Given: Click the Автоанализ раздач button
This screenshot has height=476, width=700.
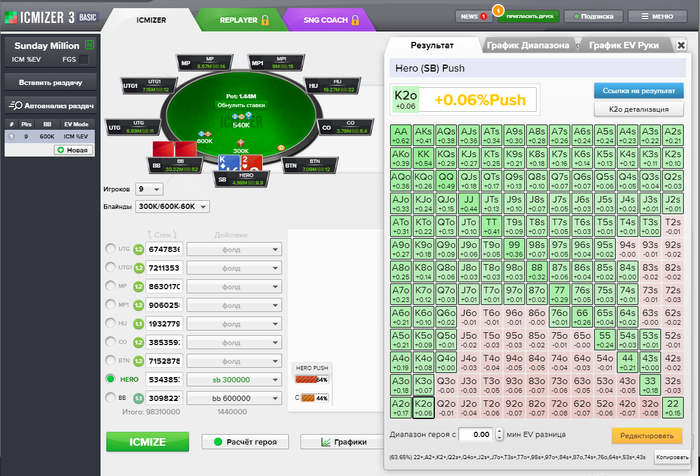Looking at the screenshot, I should [50, 106].
